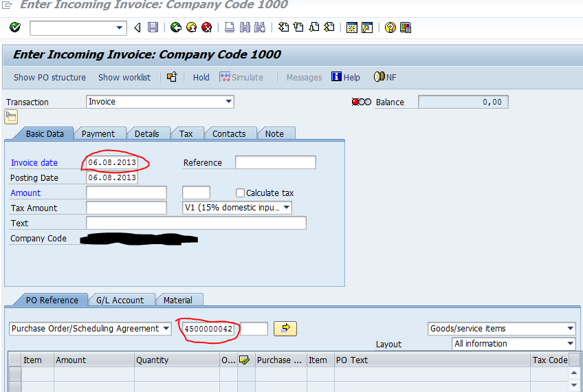Click the yellow Help question mark icon
583x392 pixels.
point(390,28)
